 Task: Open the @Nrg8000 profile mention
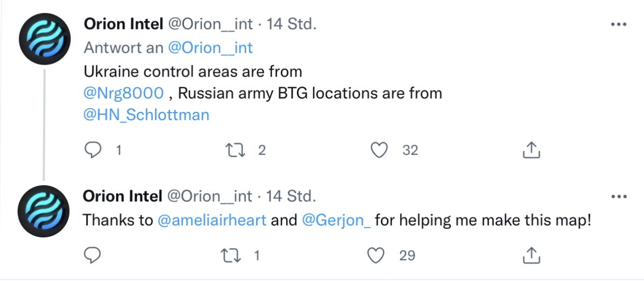[123, 93]
